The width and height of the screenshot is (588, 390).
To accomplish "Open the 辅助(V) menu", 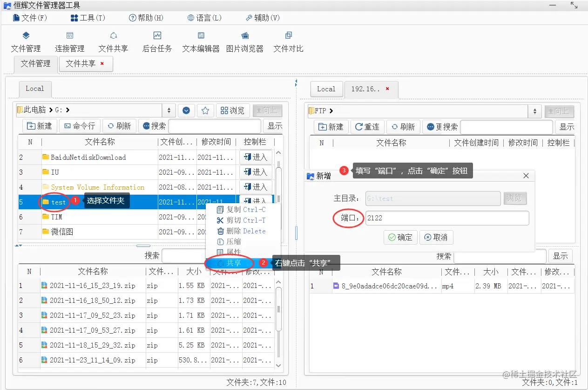I will (263, 18).
